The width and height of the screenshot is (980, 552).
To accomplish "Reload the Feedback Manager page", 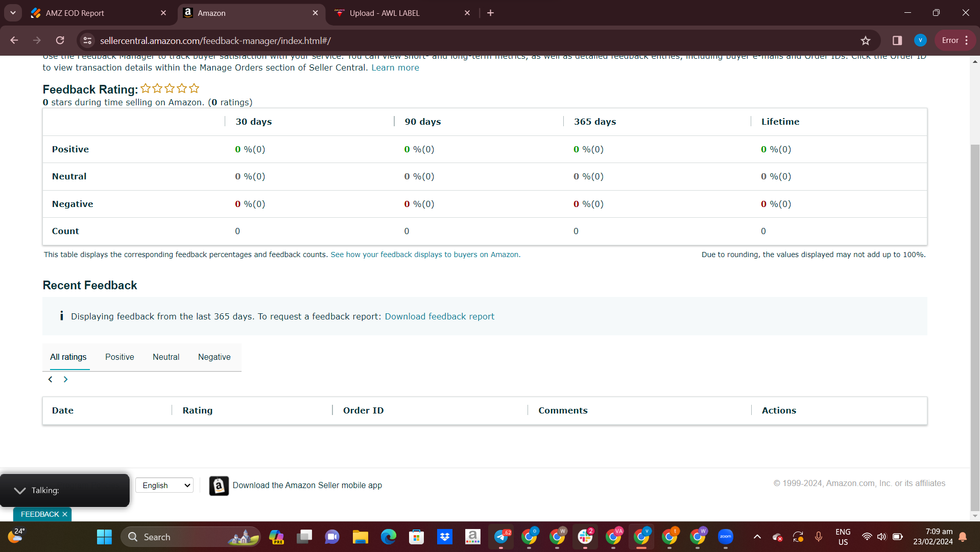I will click(x=60, y=40).
